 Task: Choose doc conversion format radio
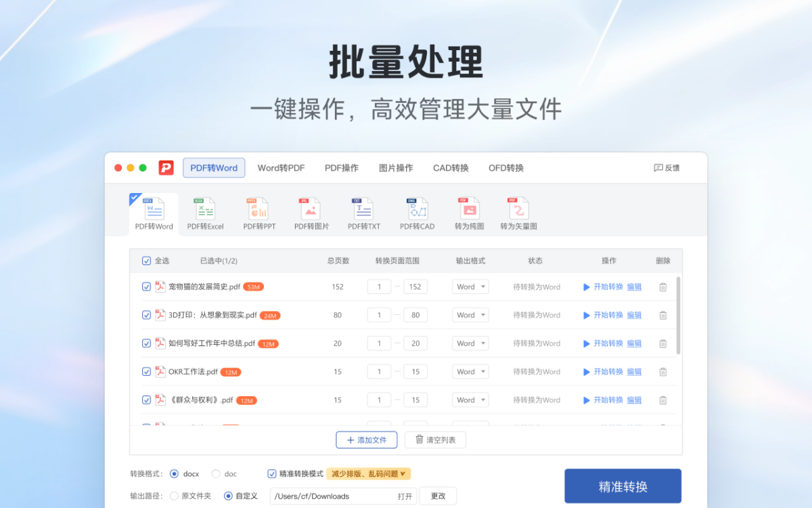[x=216, y=474]
